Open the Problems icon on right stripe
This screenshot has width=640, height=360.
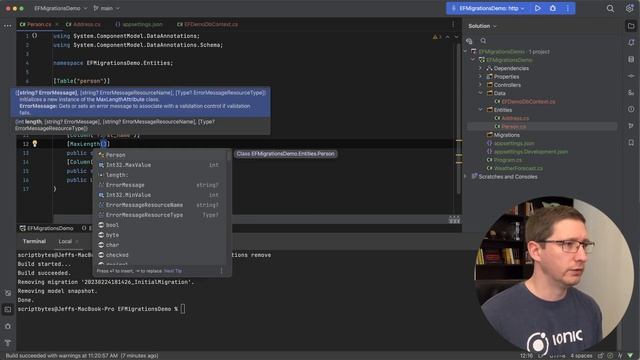631,109
